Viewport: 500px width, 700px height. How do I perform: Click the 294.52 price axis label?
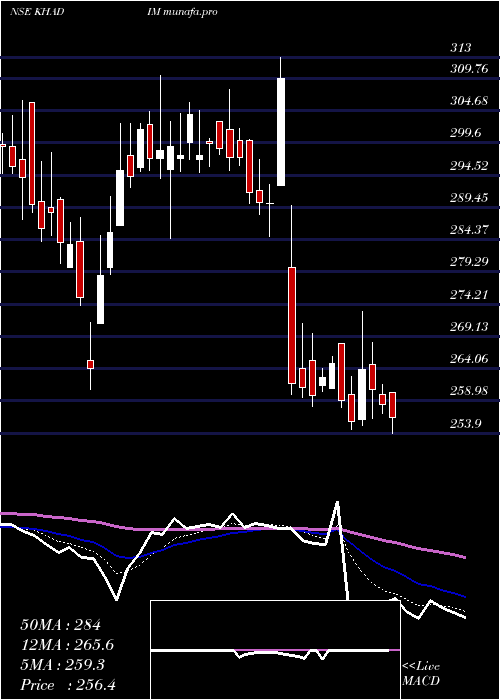pyautogui.click(x=469, y=166)
